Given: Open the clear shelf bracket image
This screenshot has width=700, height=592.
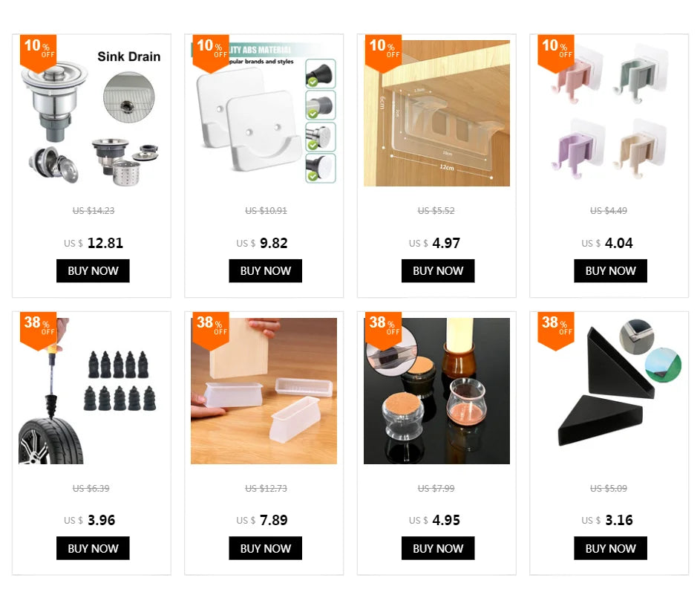Looking at the screenshot, I should pyautogui.click(x=436, y=114).
